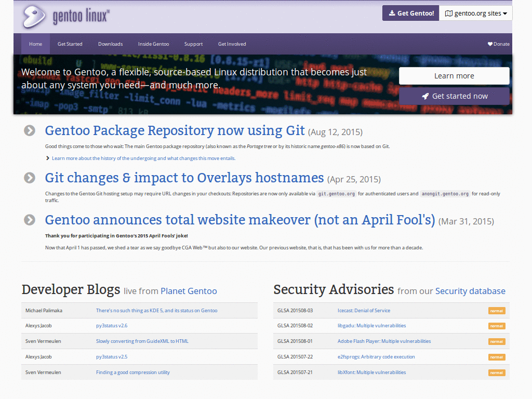
Task: Select Get Involved in the navbar
Action: [x=232, y=44]
